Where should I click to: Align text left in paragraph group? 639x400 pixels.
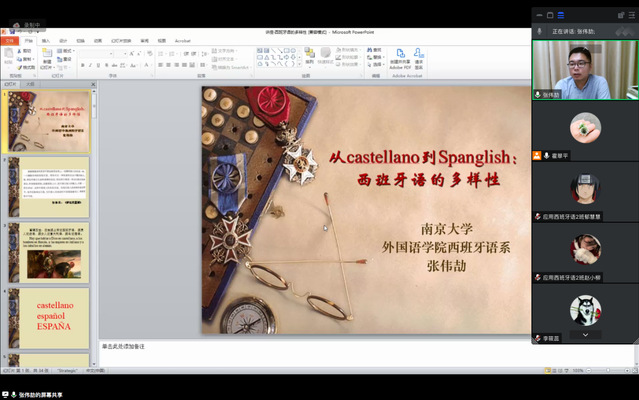[161, 65]
